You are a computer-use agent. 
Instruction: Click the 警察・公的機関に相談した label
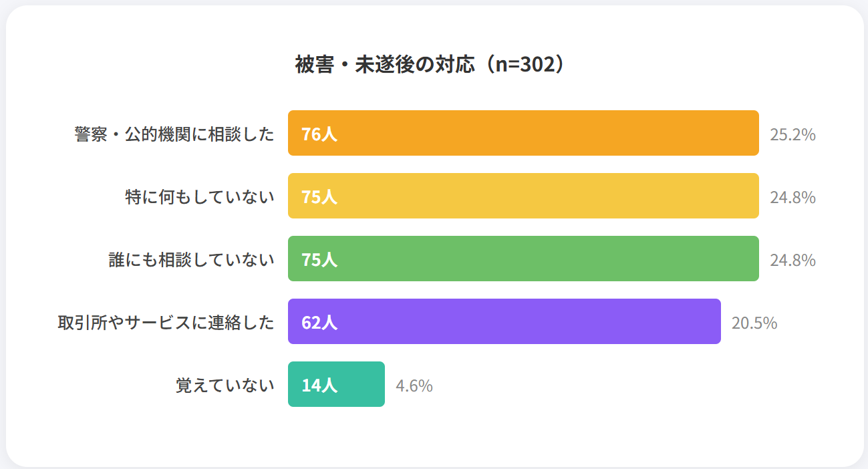click(174, 134)
